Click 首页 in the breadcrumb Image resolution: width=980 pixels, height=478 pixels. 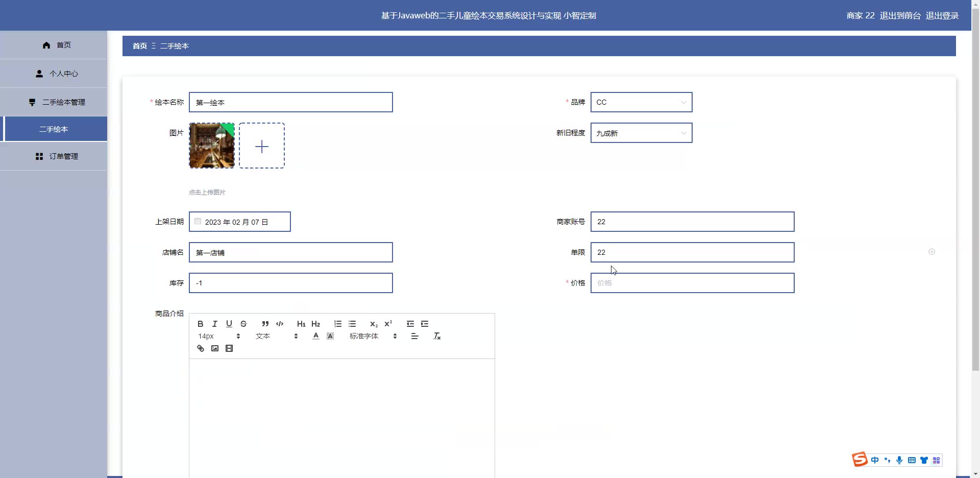pos(140,46)
